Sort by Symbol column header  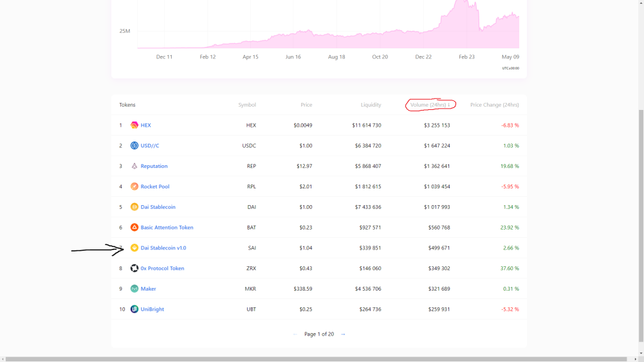coord(247,105)
